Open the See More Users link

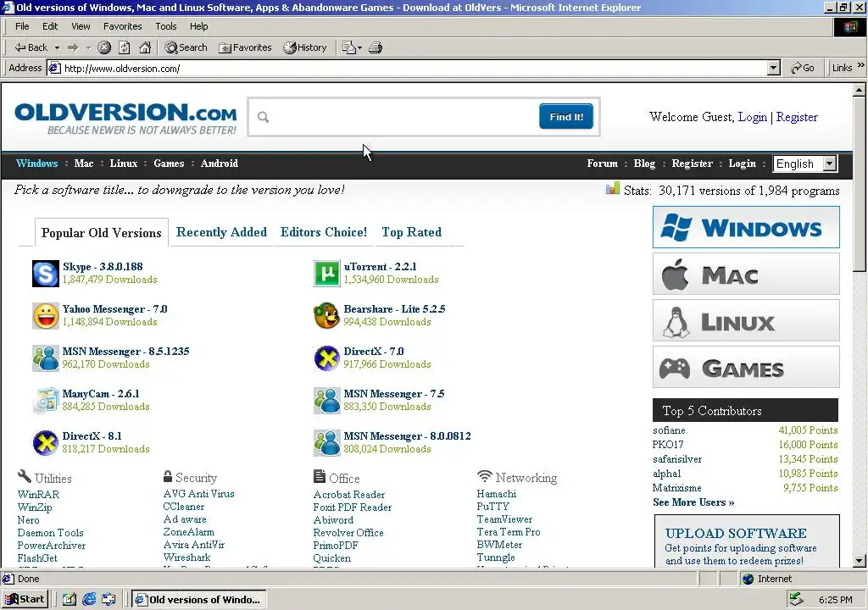(x=693, y=502)
